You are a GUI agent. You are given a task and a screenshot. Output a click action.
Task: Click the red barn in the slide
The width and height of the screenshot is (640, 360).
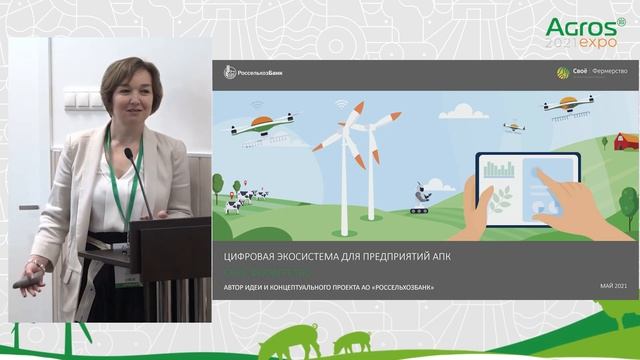coord(627,142)
